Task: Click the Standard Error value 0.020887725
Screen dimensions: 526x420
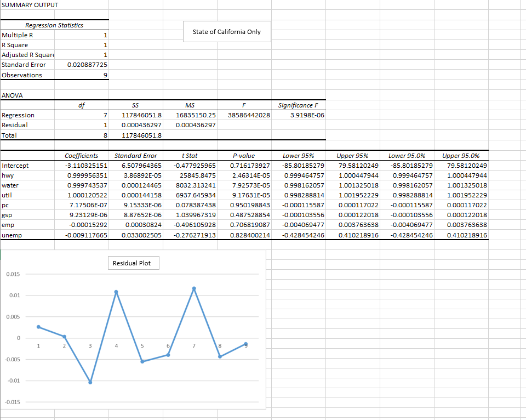Action: coord(82,65)
